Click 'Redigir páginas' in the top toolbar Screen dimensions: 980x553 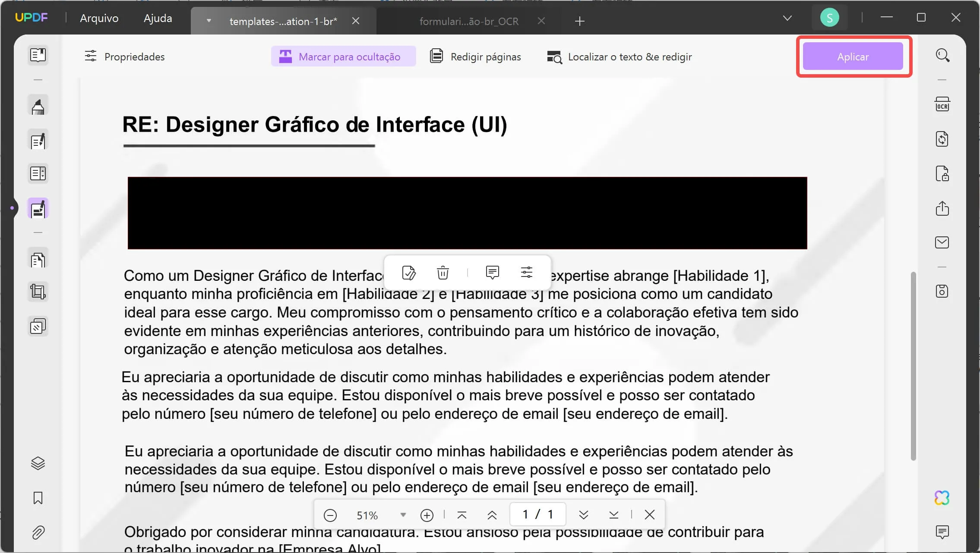point(475,56)
